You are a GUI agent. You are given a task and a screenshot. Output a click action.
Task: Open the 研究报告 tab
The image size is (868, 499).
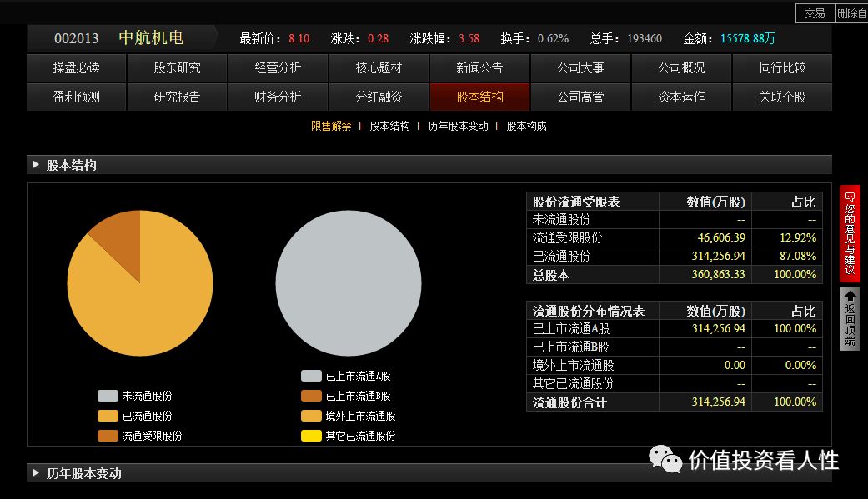(x=177, y=97)
